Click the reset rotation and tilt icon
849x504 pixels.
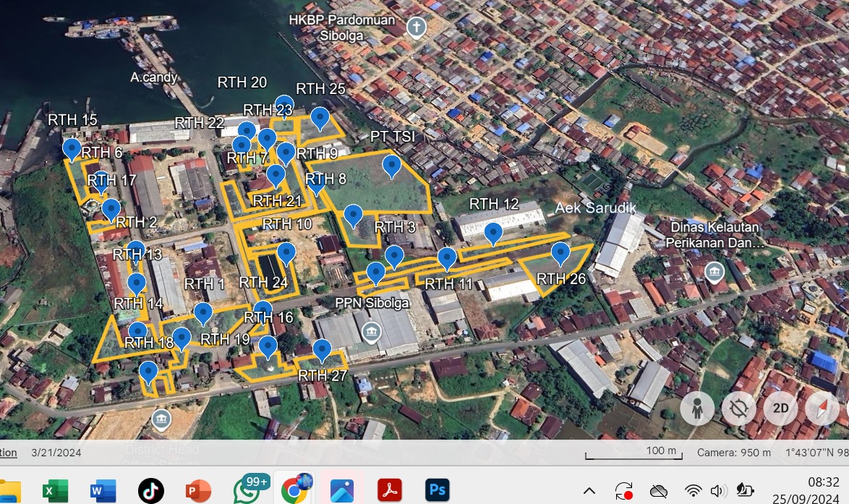[738, 408]
